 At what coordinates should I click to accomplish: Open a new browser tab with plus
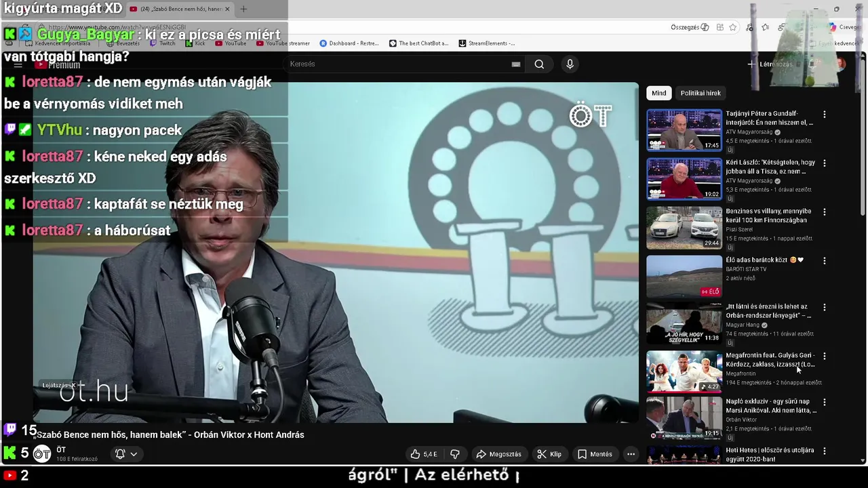point(243,9)
